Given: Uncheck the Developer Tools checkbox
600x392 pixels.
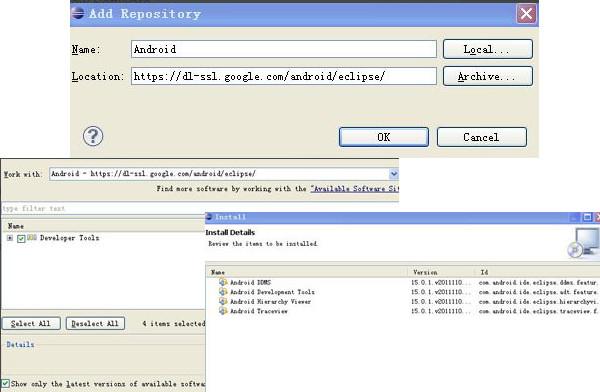Looking at the screenshot, I should [x=21, y=238].
